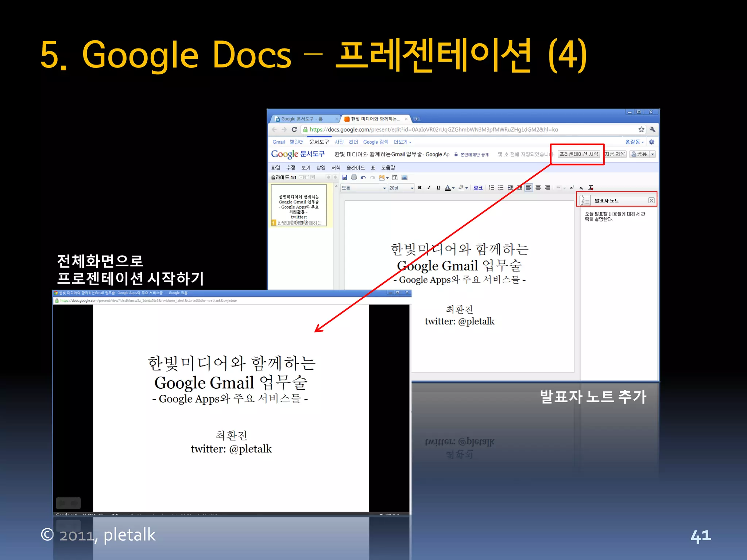Select the slide 1 thumbnail
Viewport: 747px width, 560px height.
pyautogui.click(x=299, y=206)
